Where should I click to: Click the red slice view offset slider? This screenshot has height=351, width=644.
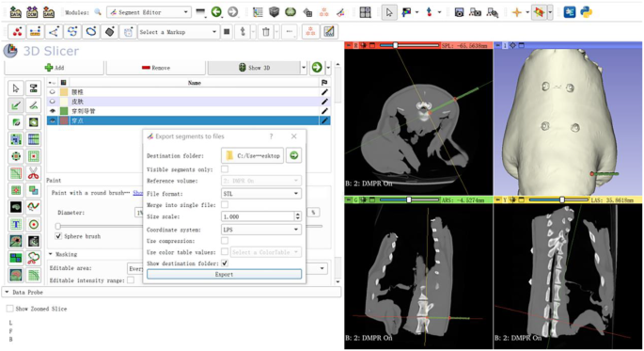click(410, 45)
